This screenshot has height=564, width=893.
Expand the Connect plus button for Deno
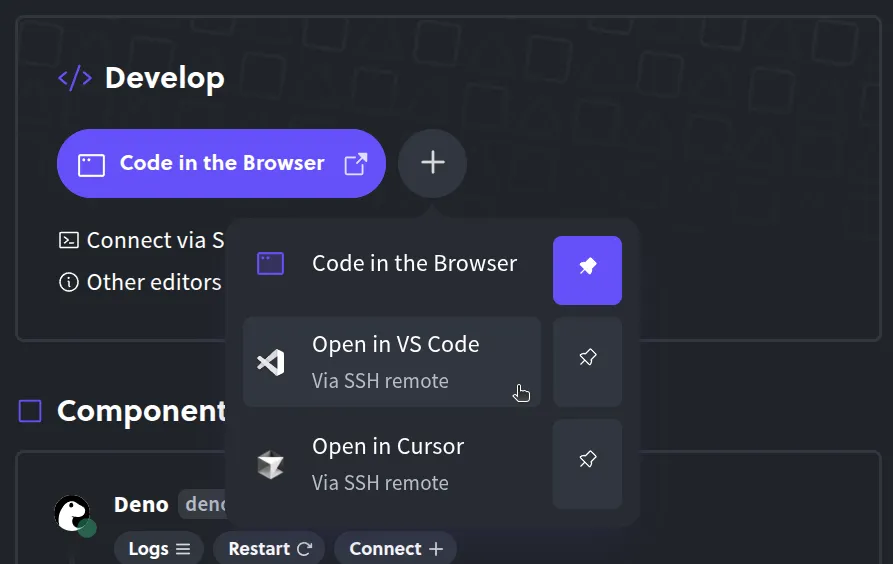395,549
